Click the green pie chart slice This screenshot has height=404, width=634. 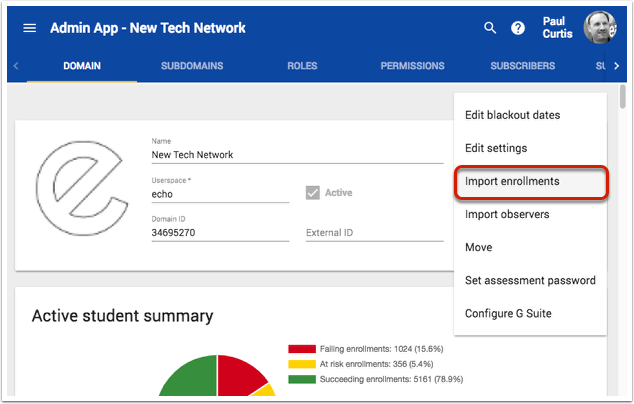(x=194, y=378)
